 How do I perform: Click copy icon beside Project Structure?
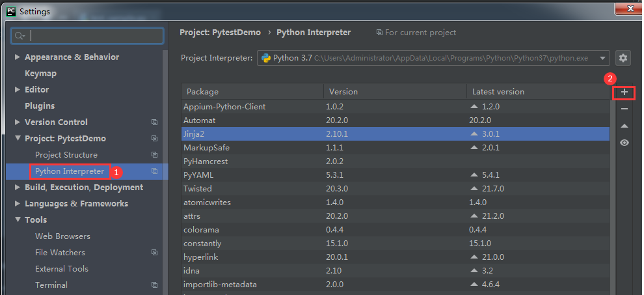click(154, 155)
